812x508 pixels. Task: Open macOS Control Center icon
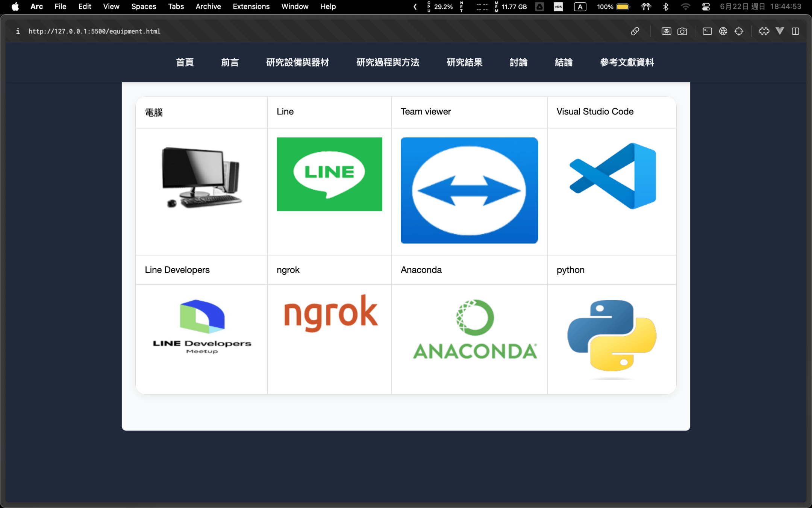click(x=706, y=6)
